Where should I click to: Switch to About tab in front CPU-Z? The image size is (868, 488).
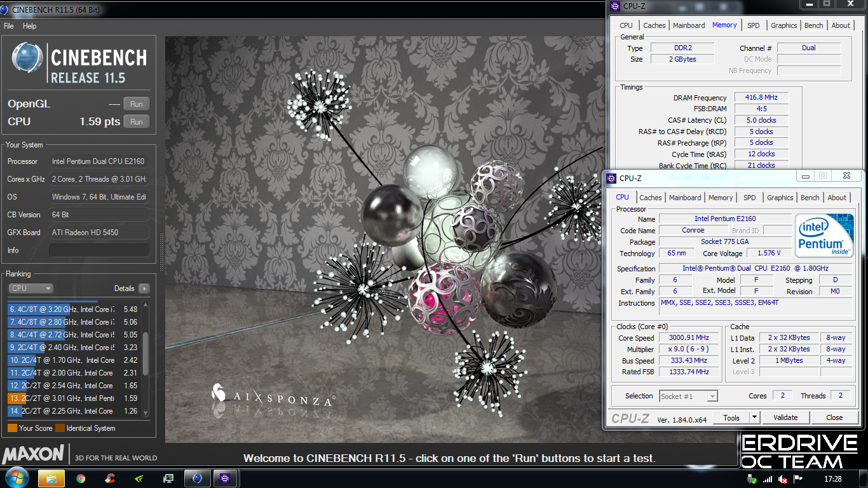coord(837,198)
